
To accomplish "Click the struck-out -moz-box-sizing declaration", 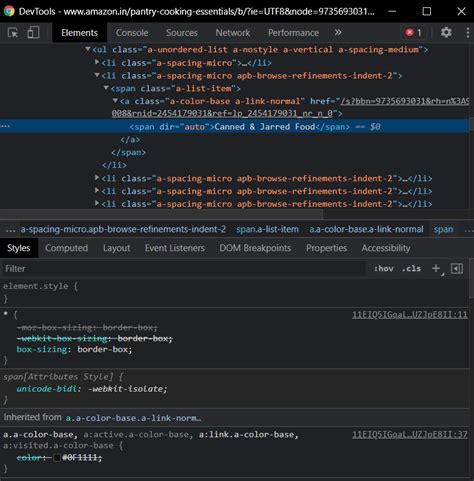I will click(87, 327).
